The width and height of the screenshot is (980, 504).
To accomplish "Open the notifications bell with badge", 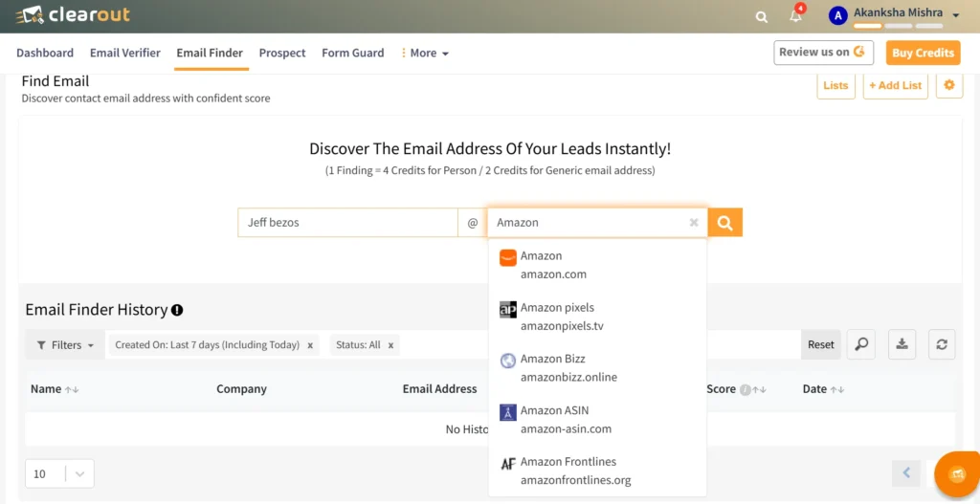I will [796, 15].
